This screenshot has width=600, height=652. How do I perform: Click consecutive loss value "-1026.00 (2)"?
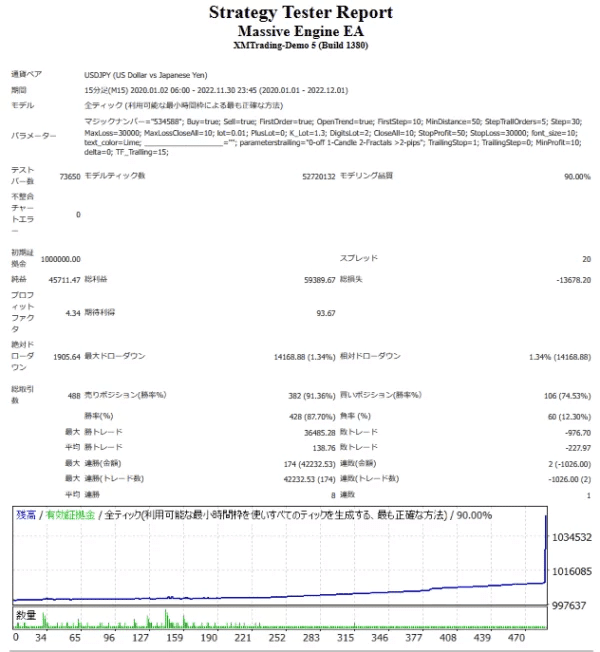click(569, 479)
